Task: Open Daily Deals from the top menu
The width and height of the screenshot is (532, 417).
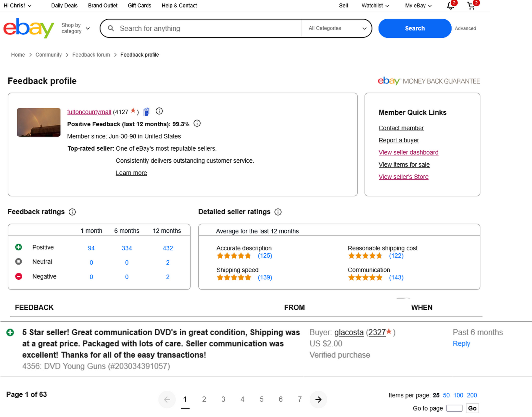Action: tap(64, 6)
